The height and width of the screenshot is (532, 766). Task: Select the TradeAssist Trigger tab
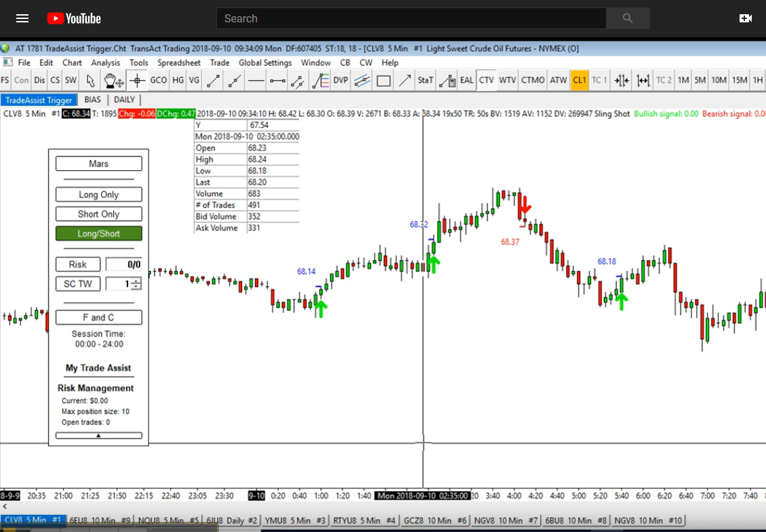point(39,100)
